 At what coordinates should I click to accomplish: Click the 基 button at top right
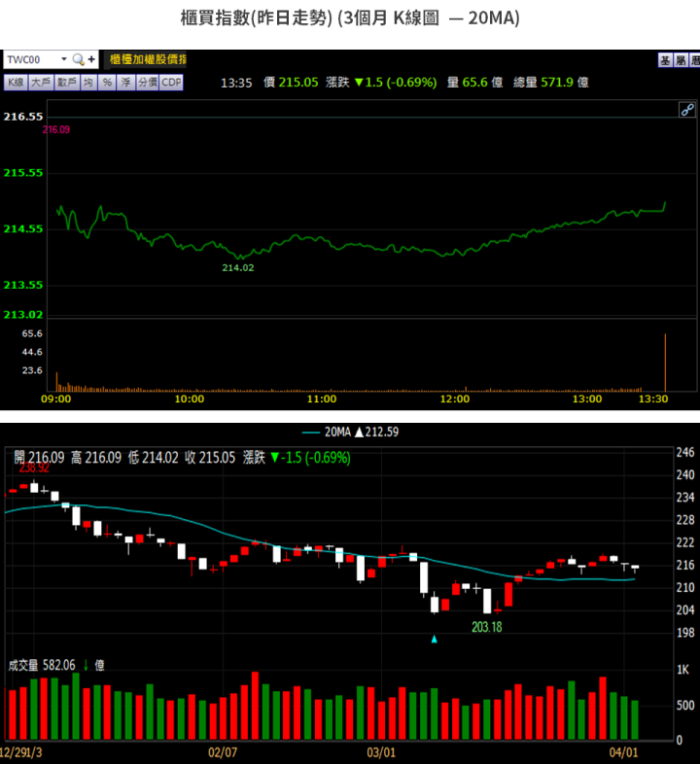[x=665, y=60]
